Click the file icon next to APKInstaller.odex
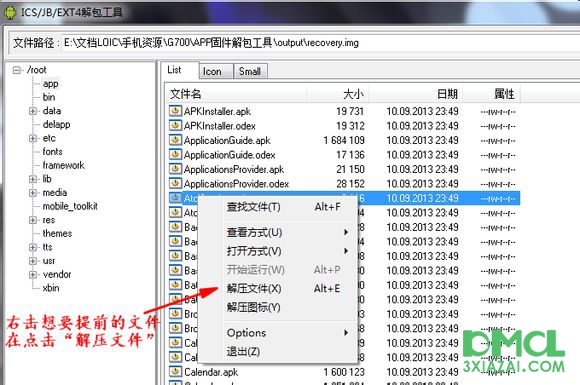Screen dimensions: 580x385 (x=175, y=125)
